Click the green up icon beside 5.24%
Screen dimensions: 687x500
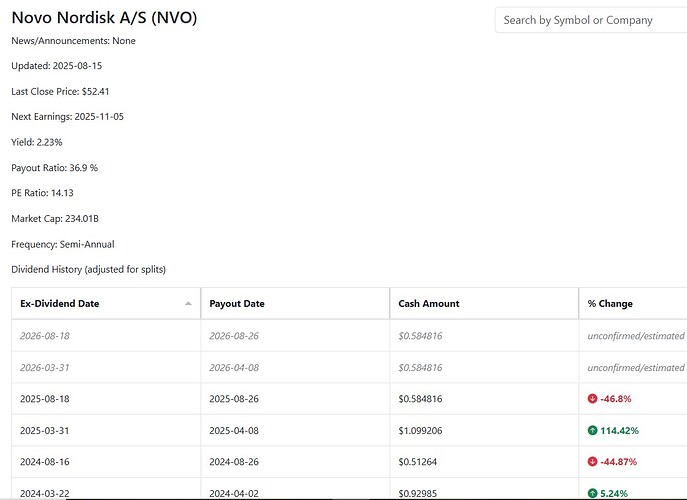pos(592,493)
